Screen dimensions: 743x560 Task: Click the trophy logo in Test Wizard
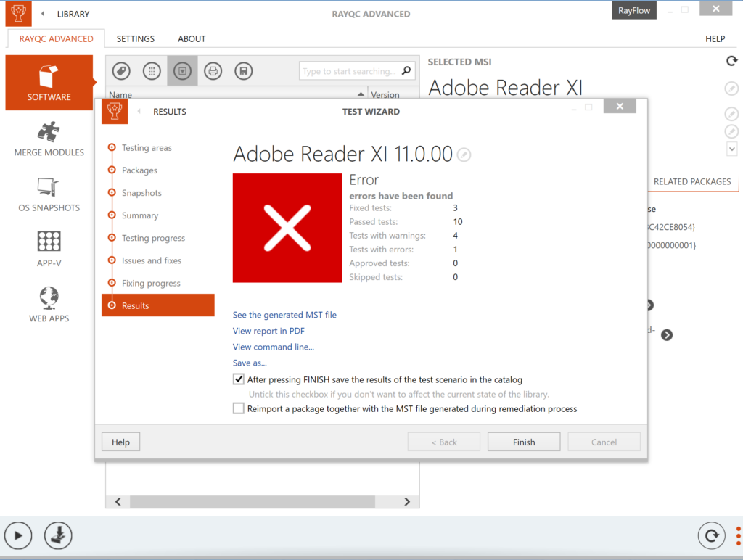115,111
